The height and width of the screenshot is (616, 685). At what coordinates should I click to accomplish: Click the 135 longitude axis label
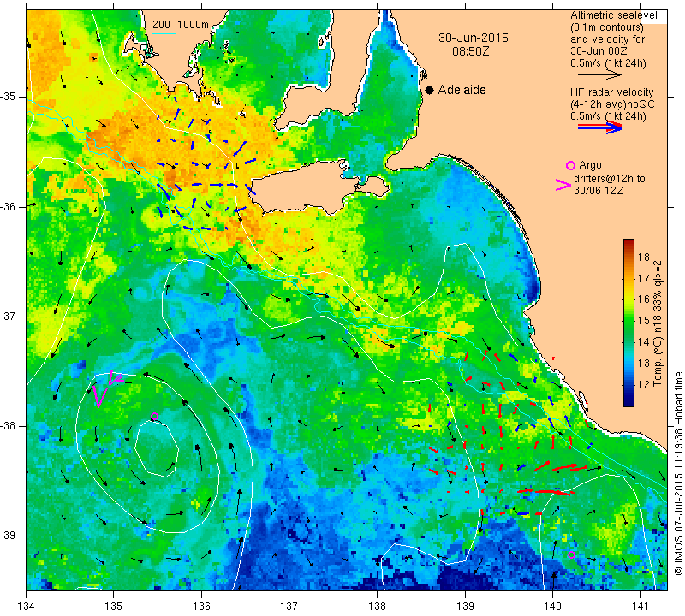(114, 607)
